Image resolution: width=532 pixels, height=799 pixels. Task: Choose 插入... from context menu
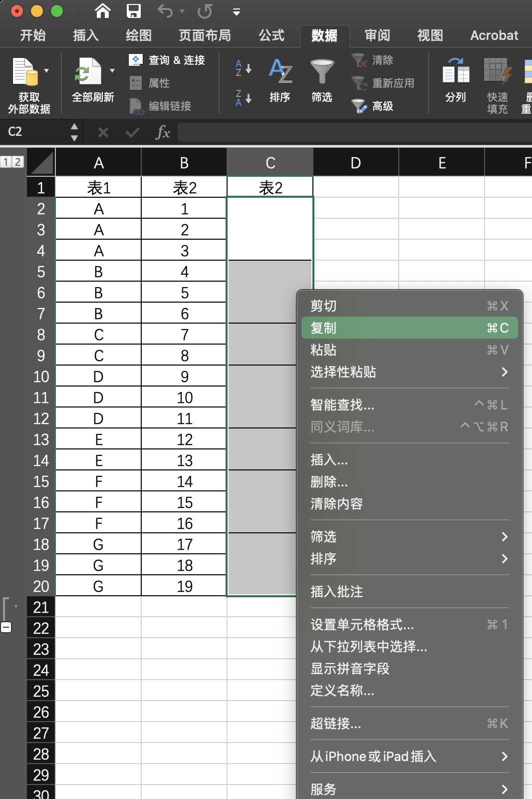coord(409,459)
